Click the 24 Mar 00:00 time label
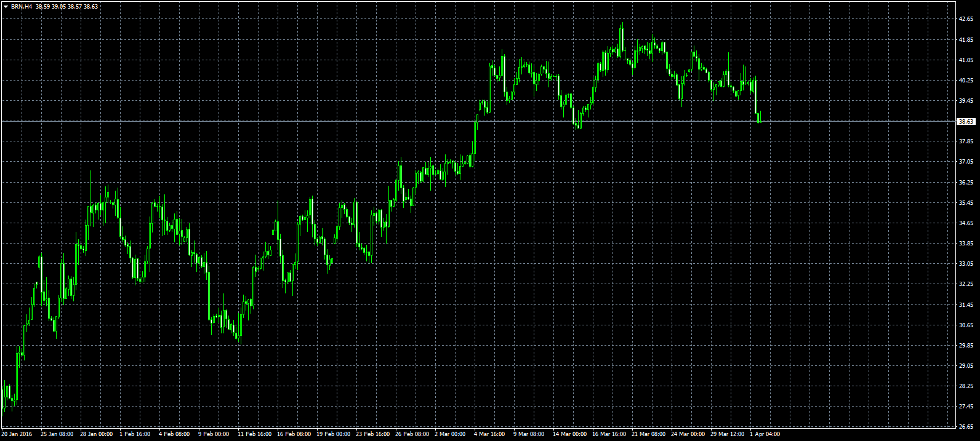The image size is (980, 441). click(687, 434)
